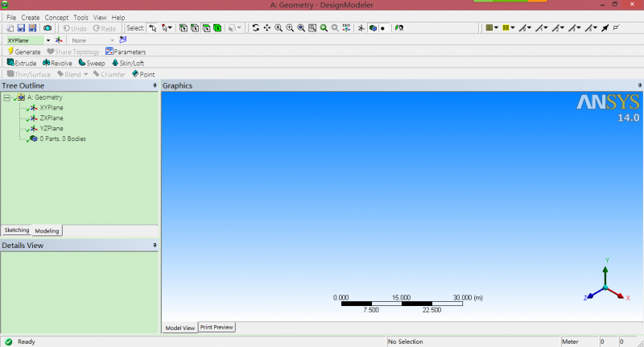Select the New Selection cursor tool

pyautogui.click(x=153, y=28)
